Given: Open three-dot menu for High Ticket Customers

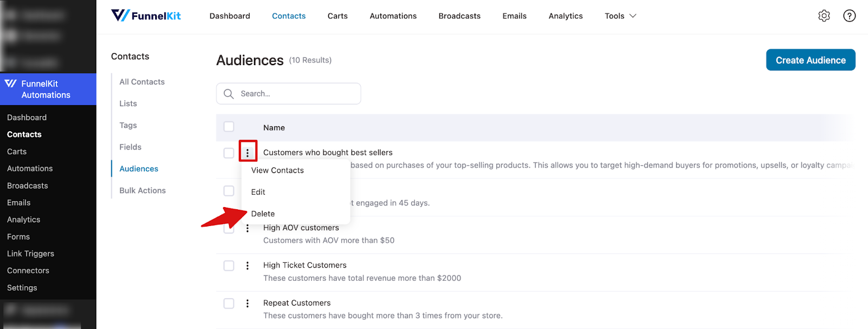Looking at the screenshot, I should click(x=247, y=266).
